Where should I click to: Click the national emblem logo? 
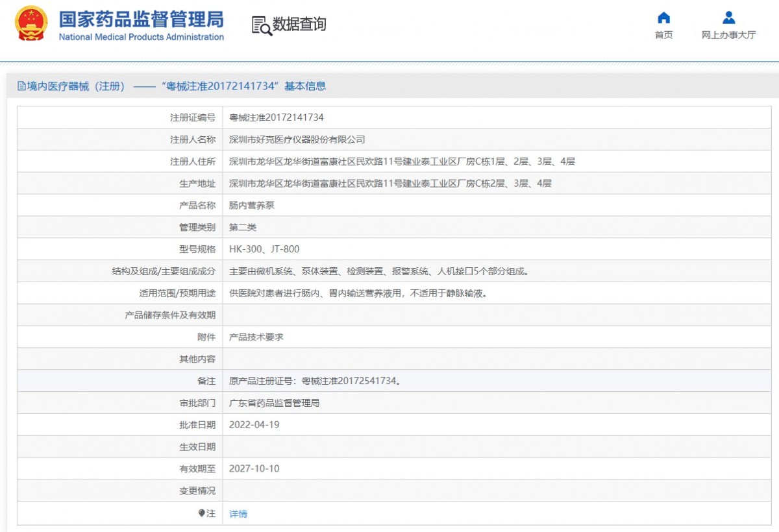(31, 24)
